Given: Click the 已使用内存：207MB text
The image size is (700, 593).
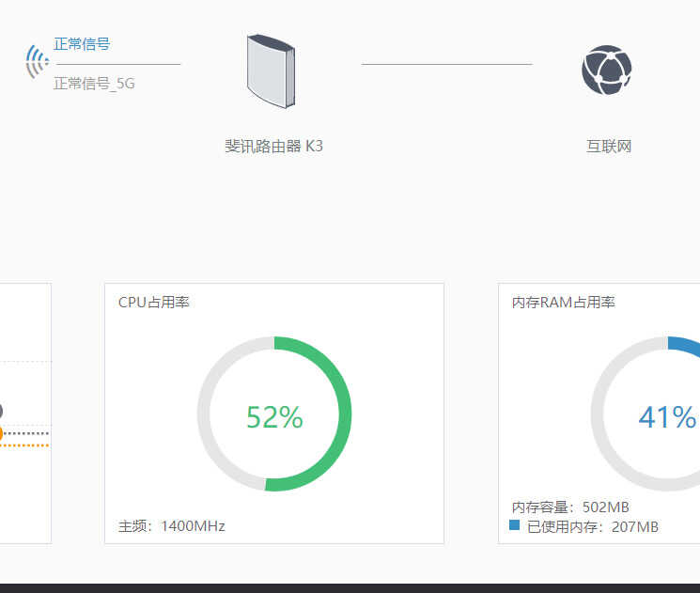Looking at the screenshot, I should click(x=592, y=527).
